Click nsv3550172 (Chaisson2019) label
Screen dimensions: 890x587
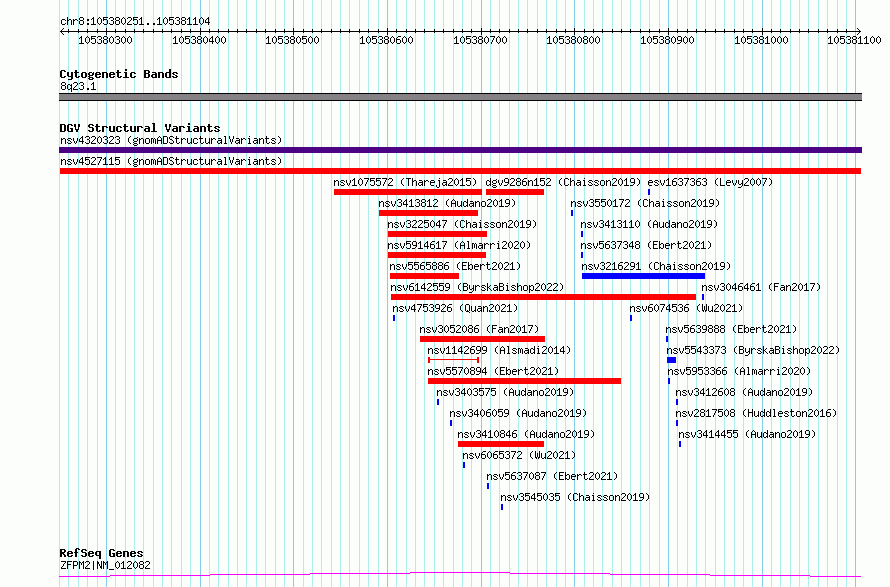point(645,203)
